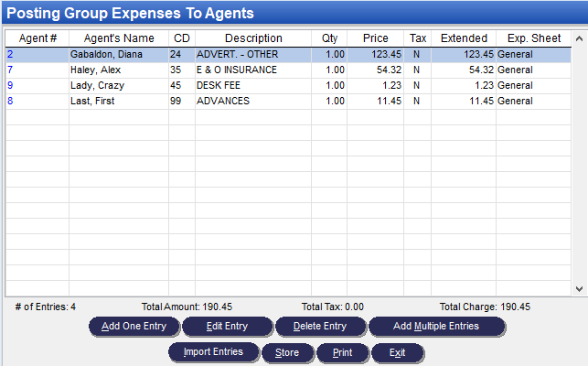This screenshot has width=588, height=366.
Task: Click the Agent's Name column header
Action: click(119, 38)
